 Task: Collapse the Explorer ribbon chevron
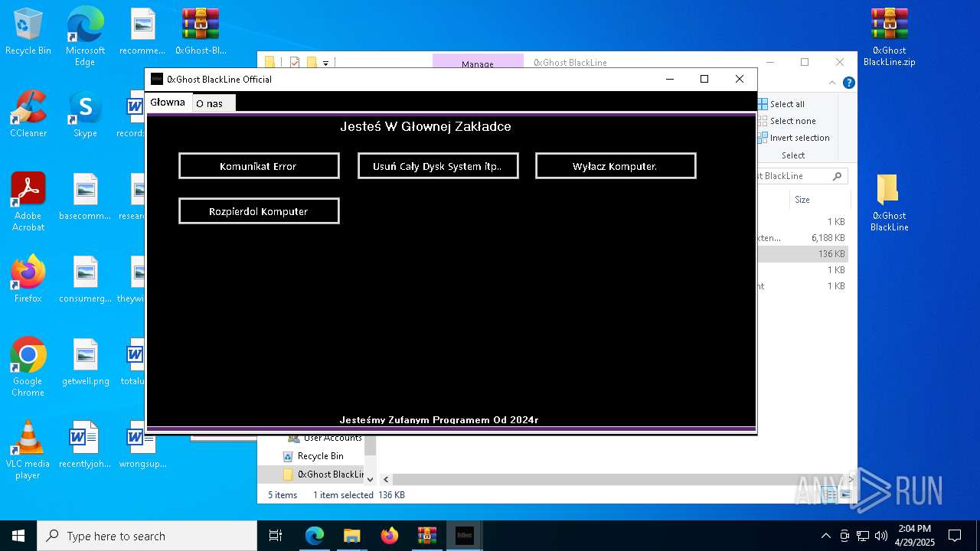click(833, 83)
